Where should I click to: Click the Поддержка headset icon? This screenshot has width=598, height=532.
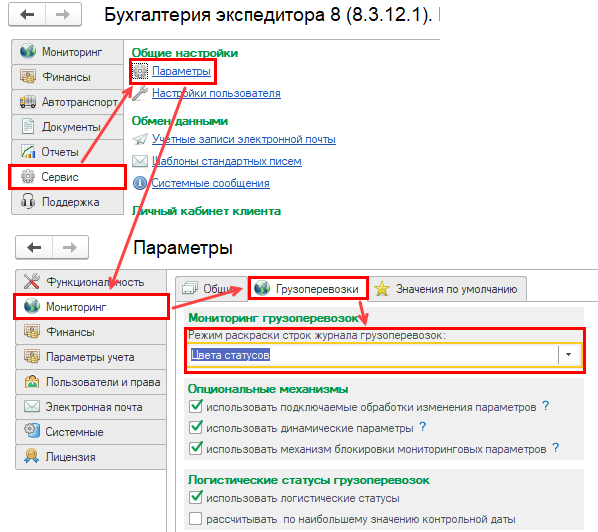(28, 202)
